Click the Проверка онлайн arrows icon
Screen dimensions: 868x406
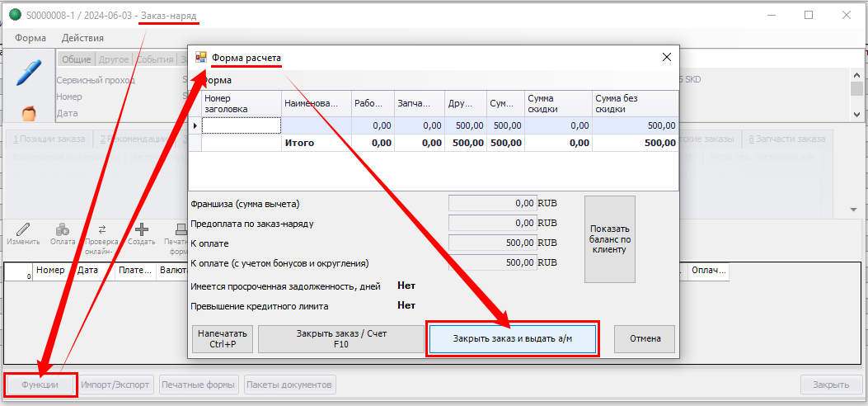102,229
